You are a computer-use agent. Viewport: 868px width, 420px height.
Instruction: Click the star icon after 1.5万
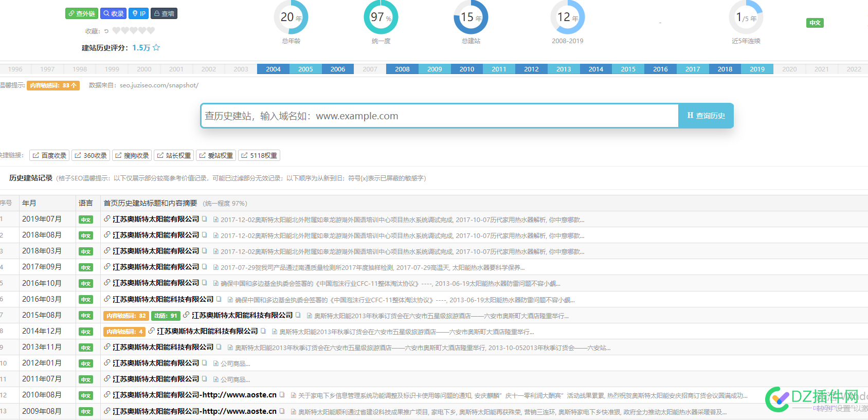(x=156, y=47)
